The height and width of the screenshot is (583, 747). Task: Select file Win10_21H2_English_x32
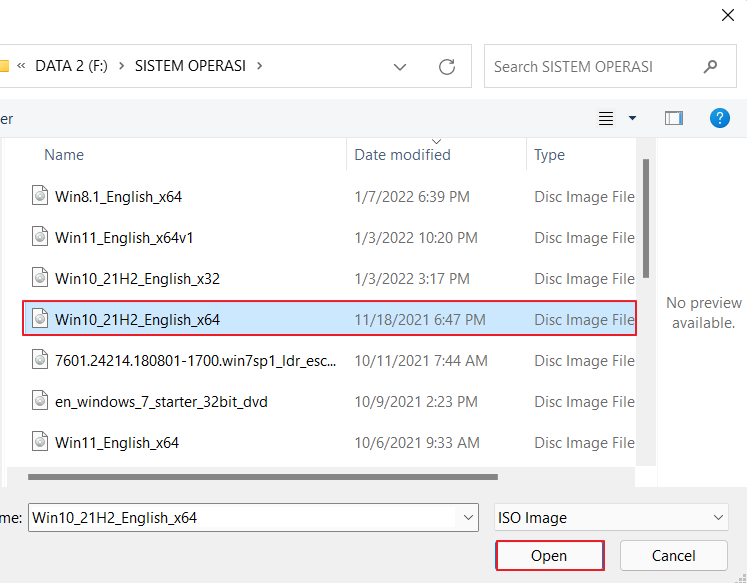[137, 279]
